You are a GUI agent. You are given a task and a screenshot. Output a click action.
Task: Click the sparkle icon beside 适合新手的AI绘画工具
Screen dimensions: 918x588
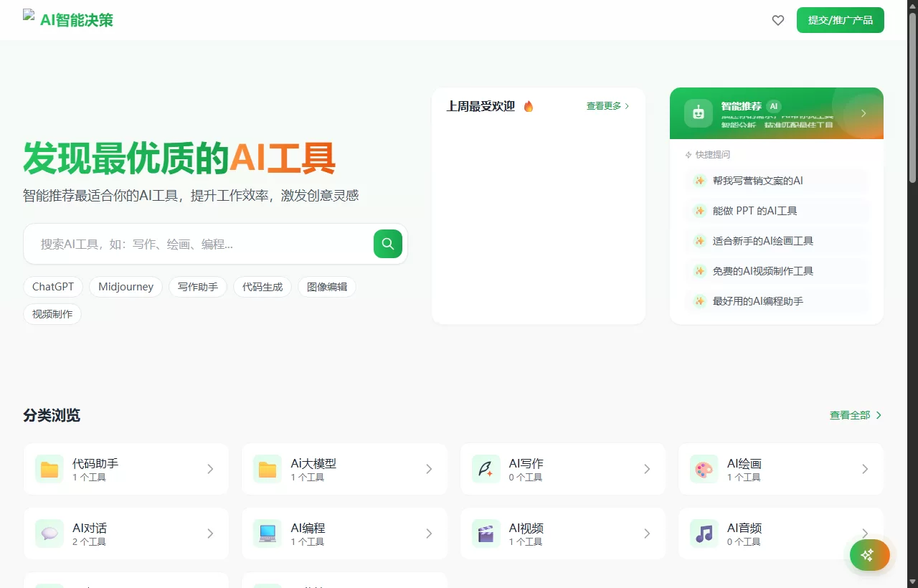click(x=700, y=241)
